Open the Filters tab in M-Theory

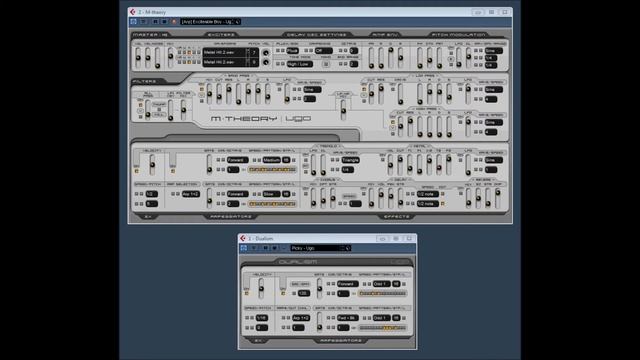[144, 82]
